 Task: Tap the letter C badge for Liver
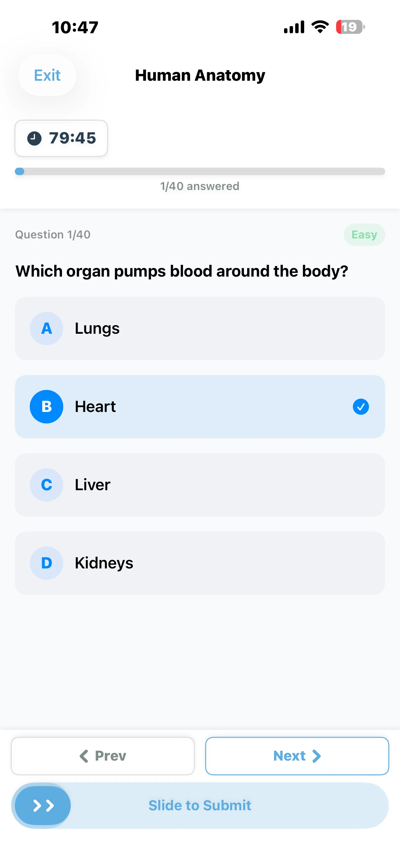(47, 485)
